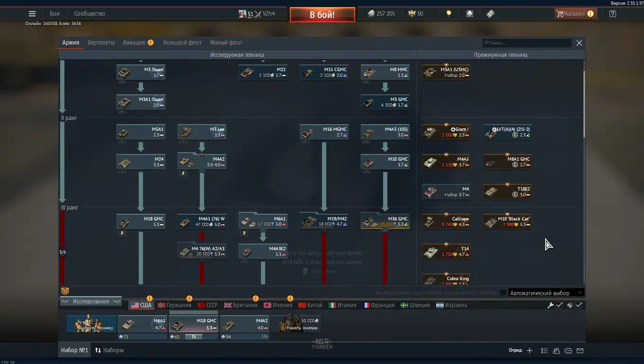Screen dimensions: 644x364
Task: Select the M10 GMC vehicle card
Action: click(x=385, y=162)
